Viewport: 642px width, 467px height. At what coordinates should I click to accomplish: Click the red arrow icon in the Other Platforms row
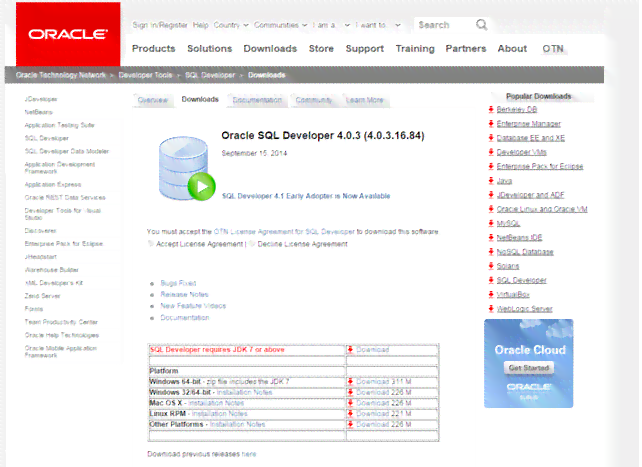pos(350,424)
